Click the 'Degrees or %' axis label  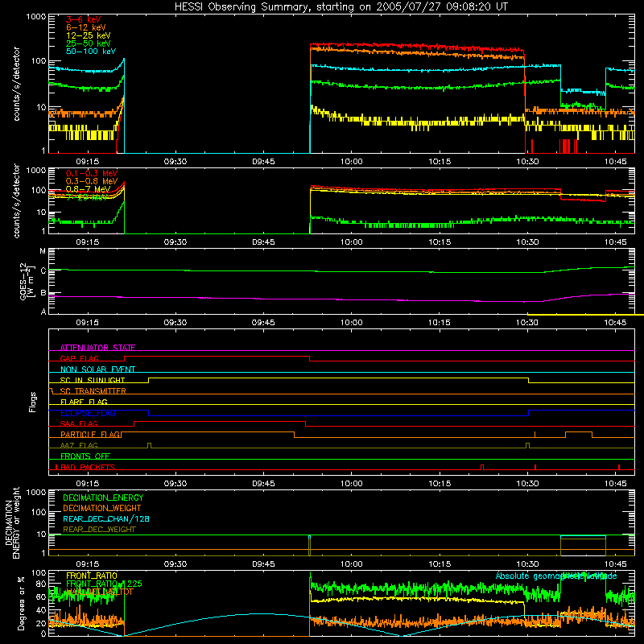[x=21, y=603]
